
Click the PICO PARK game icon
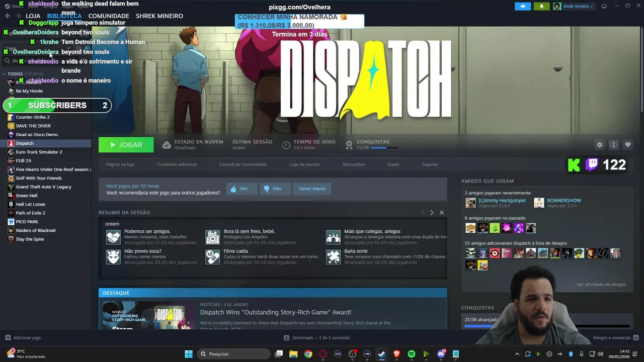11,222
